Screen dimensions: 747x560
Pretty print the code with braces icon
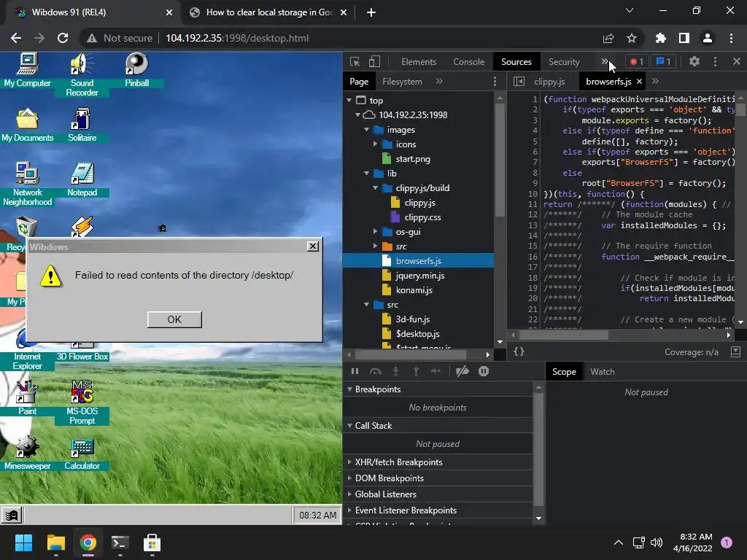(x=519, y=351)
